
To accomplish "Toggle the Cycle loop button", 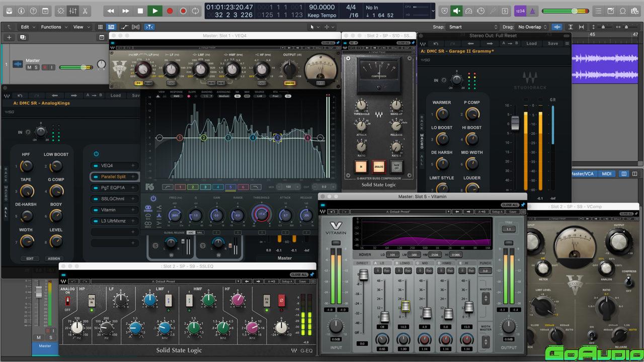I will (196, 11).
